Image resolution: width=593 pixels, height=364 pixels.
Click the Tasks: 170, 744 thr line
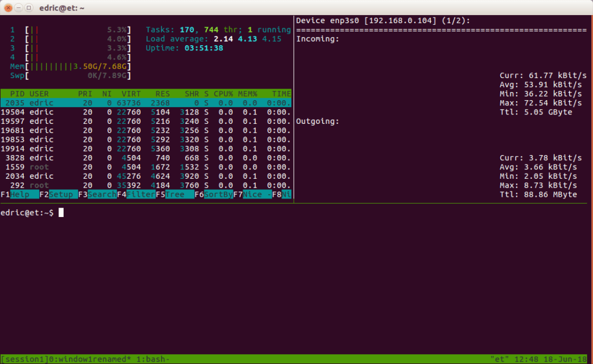(218, 30)
